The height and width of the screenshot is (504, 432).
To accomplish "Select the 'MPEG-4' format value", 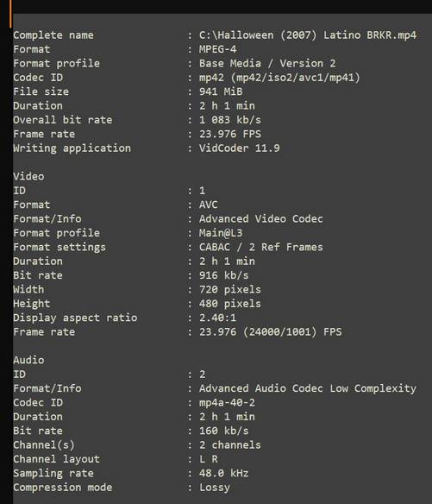I will 218,49.
